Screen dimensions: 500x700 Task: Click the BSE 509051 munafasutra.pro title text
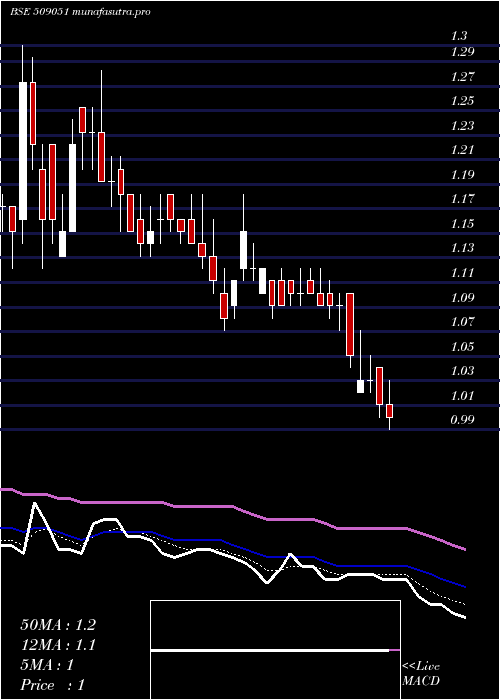(x=80, y=12)
